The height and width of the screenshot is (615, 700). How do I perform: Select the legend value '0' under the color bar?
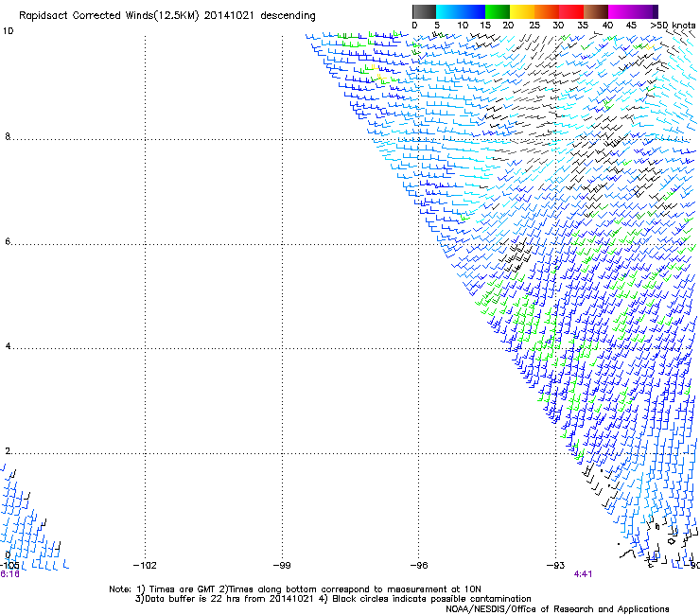pyautogui.click(x=414, y=25)
